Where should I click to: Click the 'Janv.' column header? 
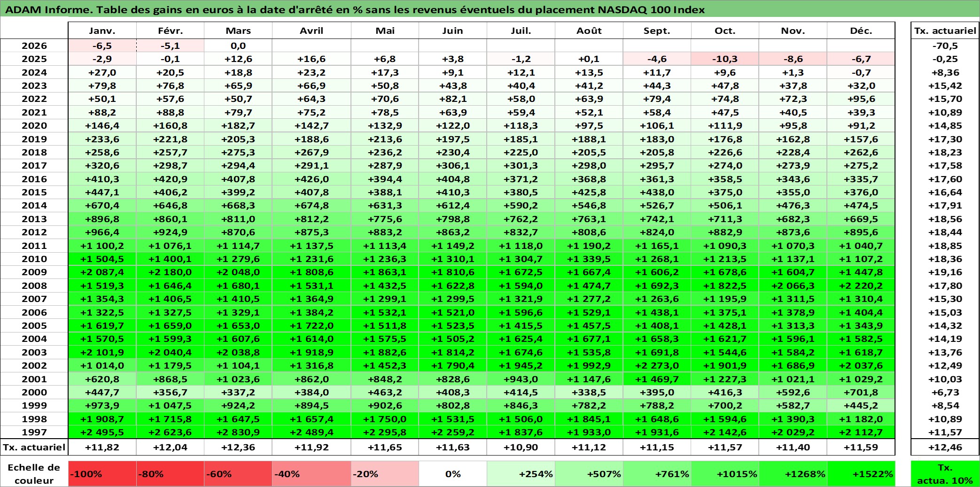pos(102,31)
